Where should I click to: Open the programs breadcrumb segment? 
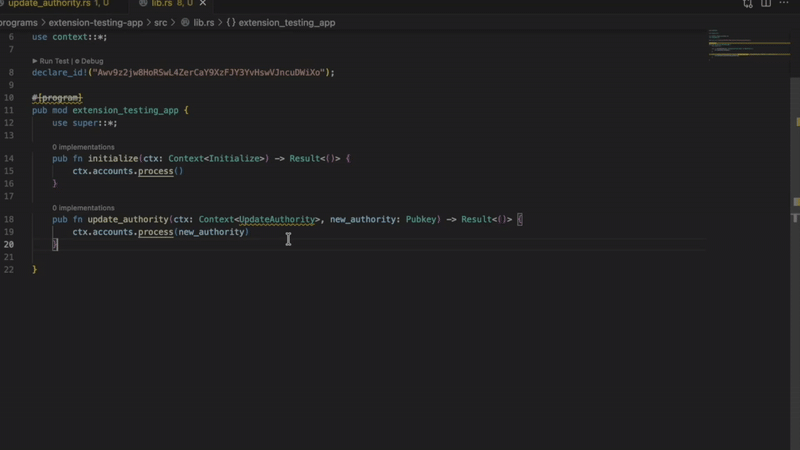[x=18, y=22]
